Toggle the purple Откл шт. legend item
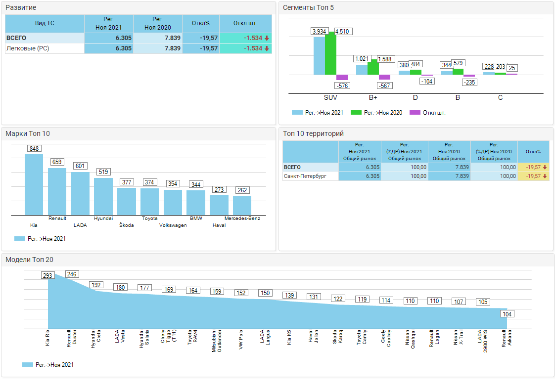The image size is (555, 392). pyautogui.click(x=415, y=113)
